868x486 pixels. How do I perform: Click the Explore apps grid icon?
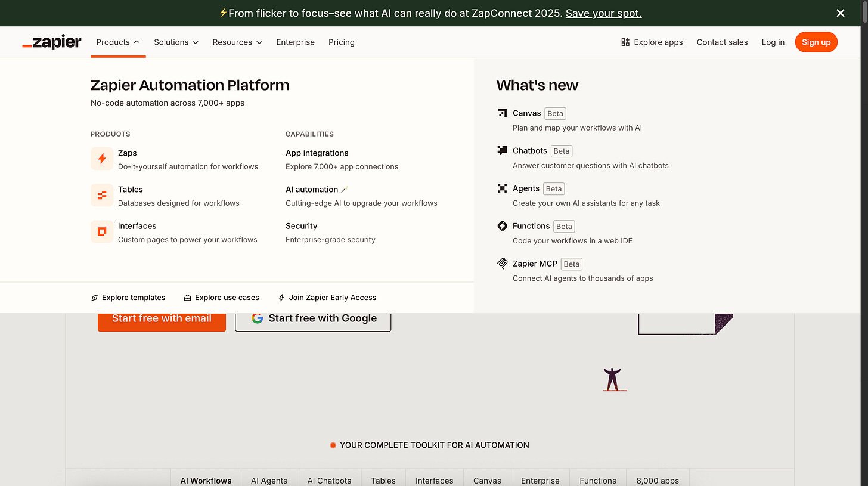[x=625, y=42]
